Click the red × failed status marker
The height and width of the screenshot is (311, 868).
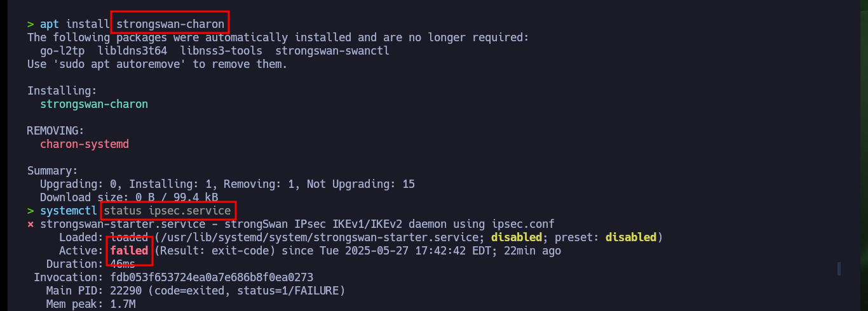(x=31, y=224)
